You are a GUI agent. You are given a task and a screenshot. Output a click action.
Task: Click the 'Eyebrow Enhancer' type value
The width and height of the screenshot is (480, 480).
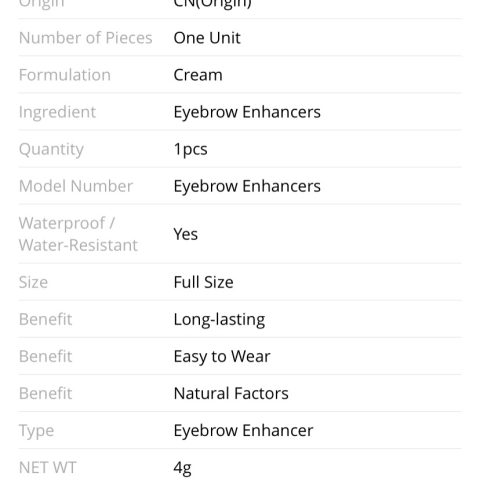click(243, 431)
